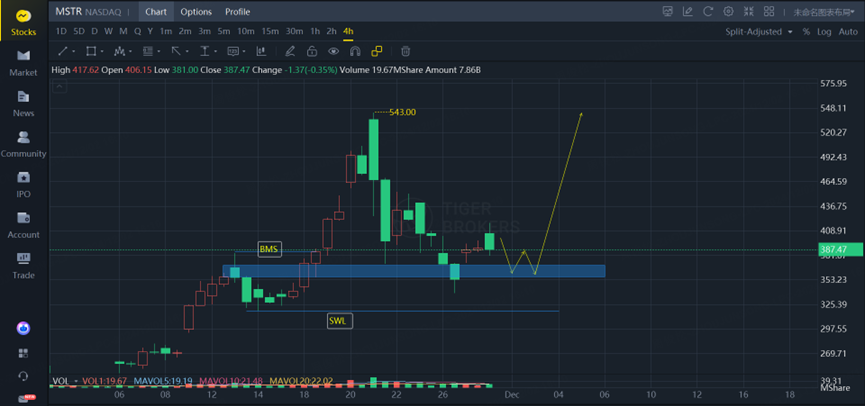The width and height of the screenshot is (865, 406).
Task: Select the wave pattern drawing tool
Action: 119,51
